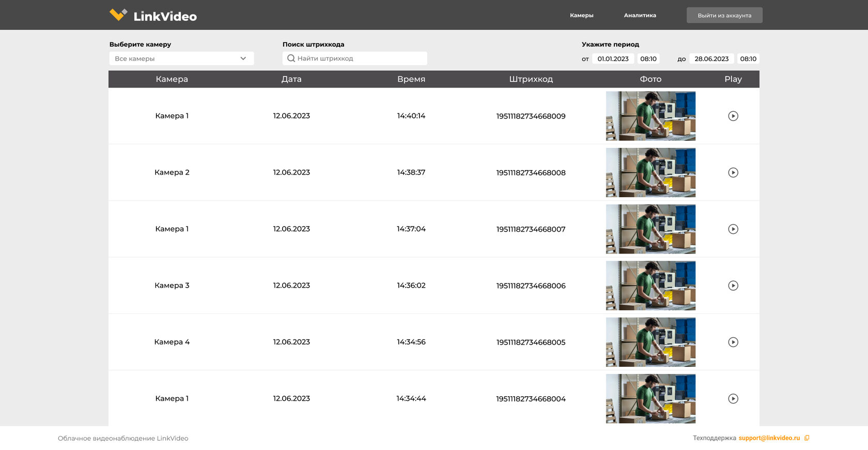This screenshot has height=450, width=868.
Task: Select the start time field after 01.01.2023
Action: click(648, 59)
